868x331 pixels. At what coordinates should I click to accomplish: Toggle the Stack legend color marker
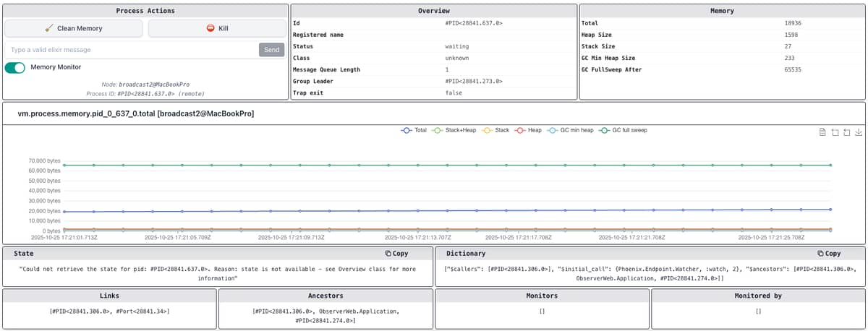(488, 130)
